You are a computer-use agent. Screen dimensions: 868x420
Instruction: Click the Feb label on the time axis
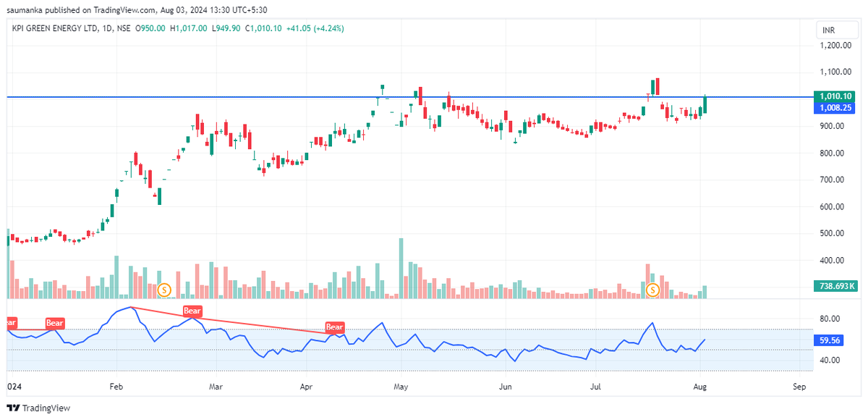pyautogui.click(x=116, y=387)
